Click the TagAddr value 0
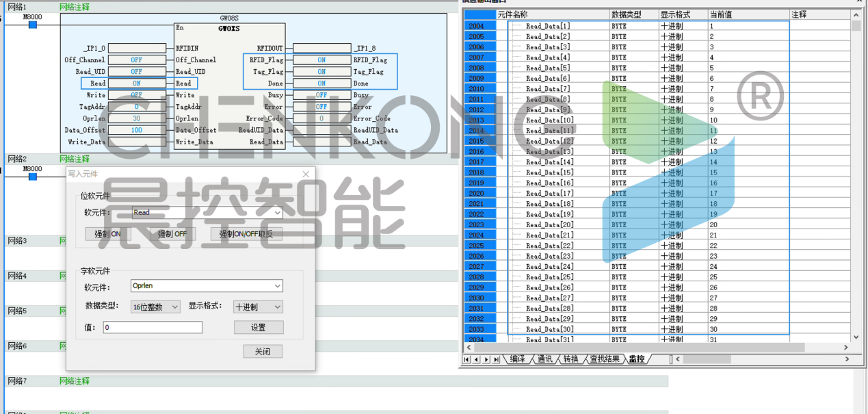This screenshot has height=414, width=868. coord(137,107)
